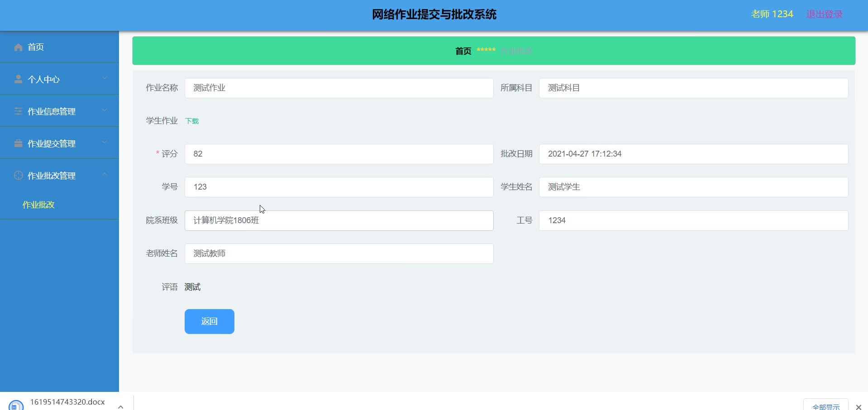The image size is (868, 410).
Task: Click the home icon beside 首页
Action: pos(19,47)
